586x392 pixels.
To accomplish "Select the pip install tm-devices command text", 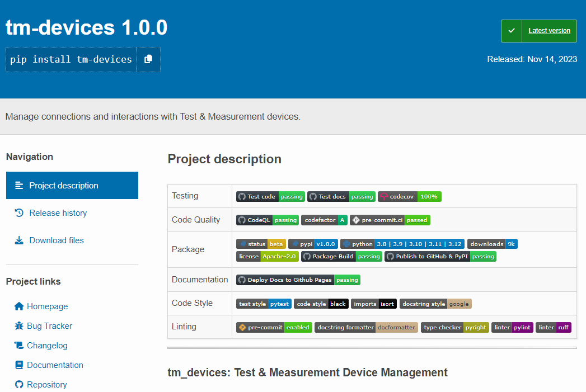I will (x=71, y=59).
